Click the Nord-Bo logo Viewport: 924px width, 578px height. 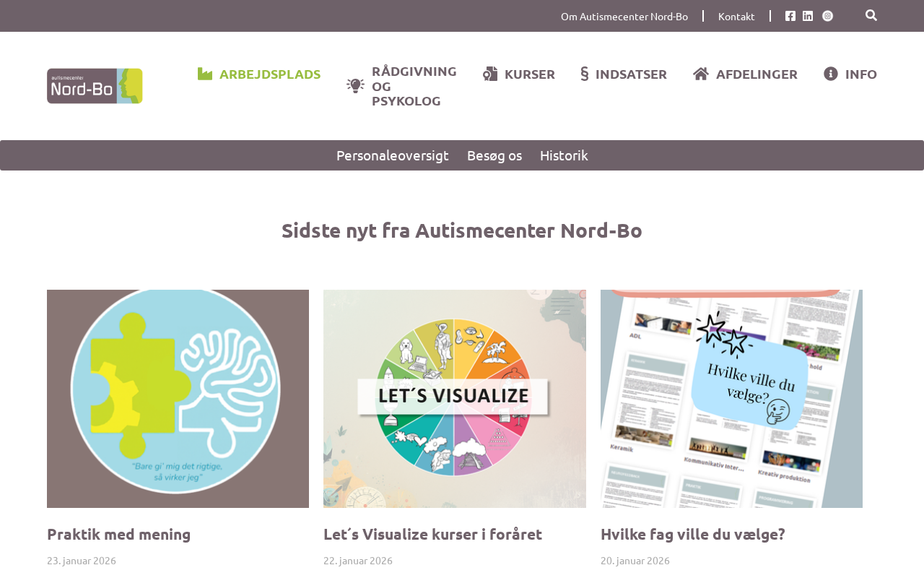pyautogui.click(x=95, y=86)
